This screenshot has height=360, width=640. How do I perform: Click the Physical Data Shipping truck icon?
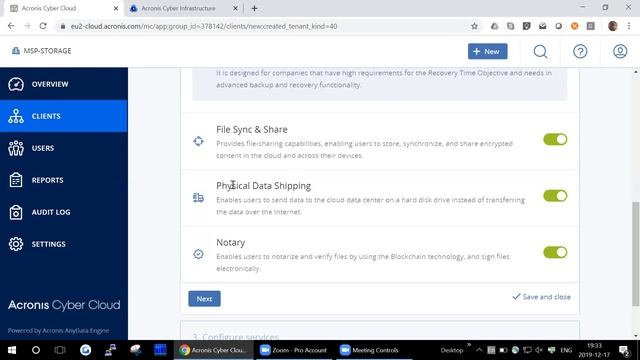pyautogui.click(x=198, y=198)
